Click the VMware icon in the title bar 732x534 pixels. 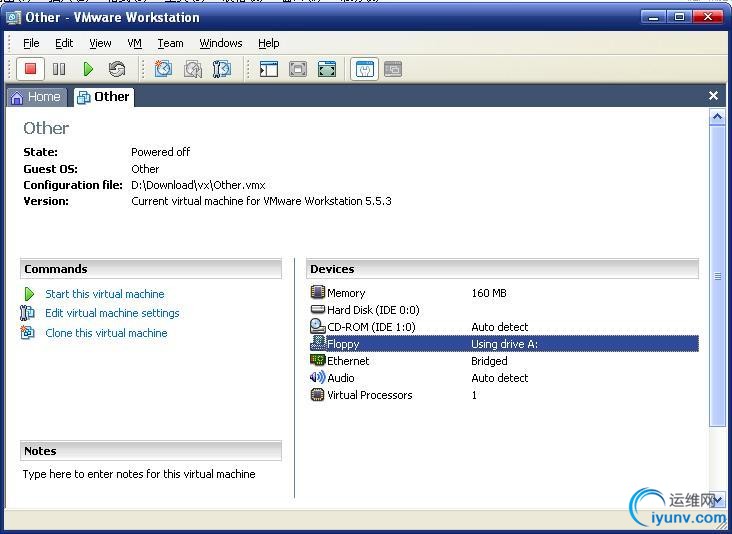click(13, 18)
